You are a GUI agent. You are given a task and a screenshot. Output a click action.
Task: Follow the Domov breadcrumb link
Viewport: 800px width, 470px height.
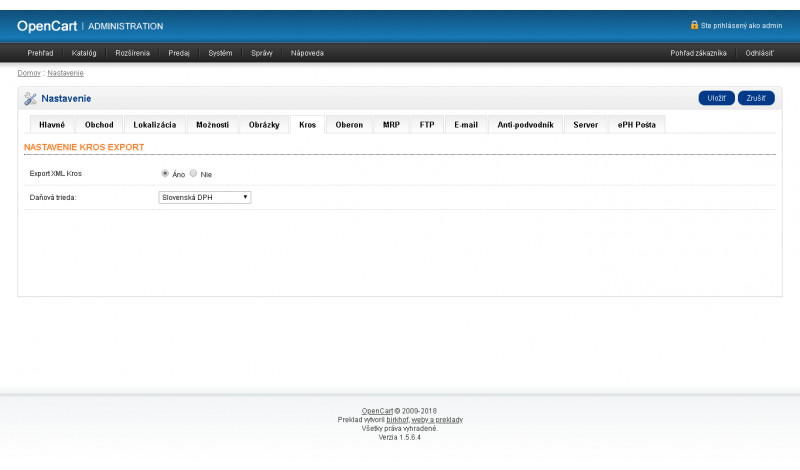pyautogui.click(x=29, y=73)
